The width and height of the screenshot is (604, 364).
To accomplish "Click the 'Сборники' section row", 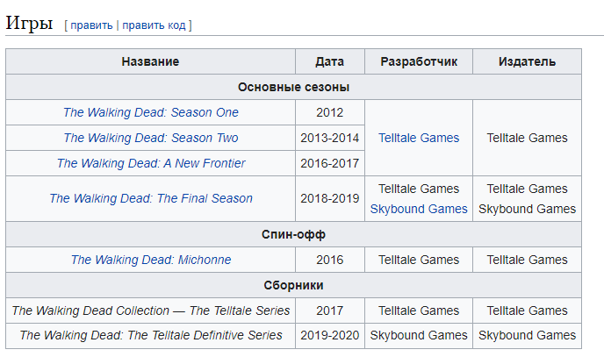I will (x=293, y=285).
